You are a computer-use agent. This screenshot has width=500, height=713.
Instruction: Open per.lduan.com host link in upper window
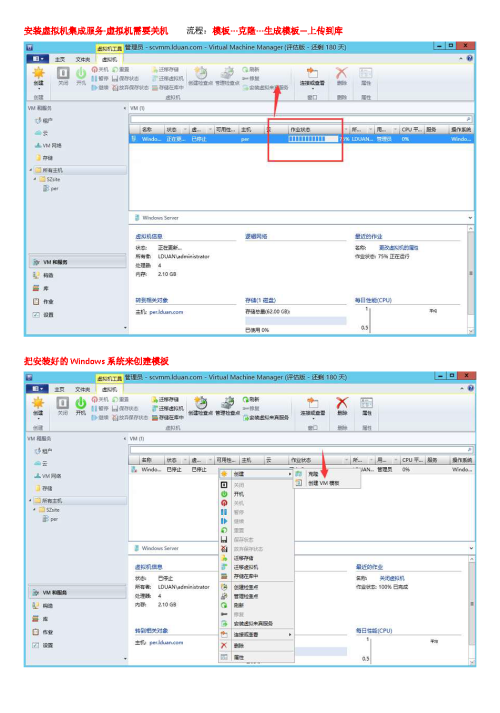click(x=166, y=312)
